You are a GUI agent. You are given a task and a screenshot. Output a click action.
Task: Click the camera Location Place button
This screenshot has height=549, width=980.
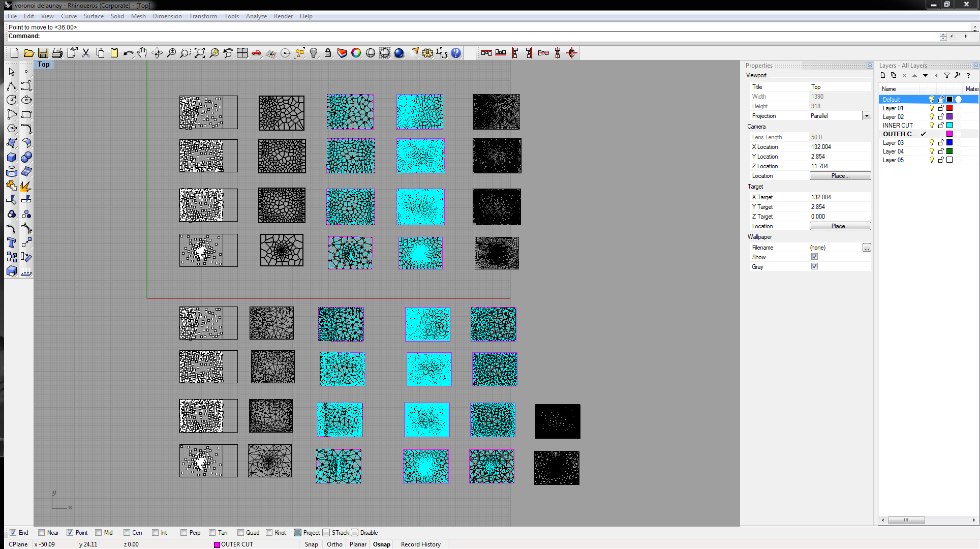pos(840,176)
